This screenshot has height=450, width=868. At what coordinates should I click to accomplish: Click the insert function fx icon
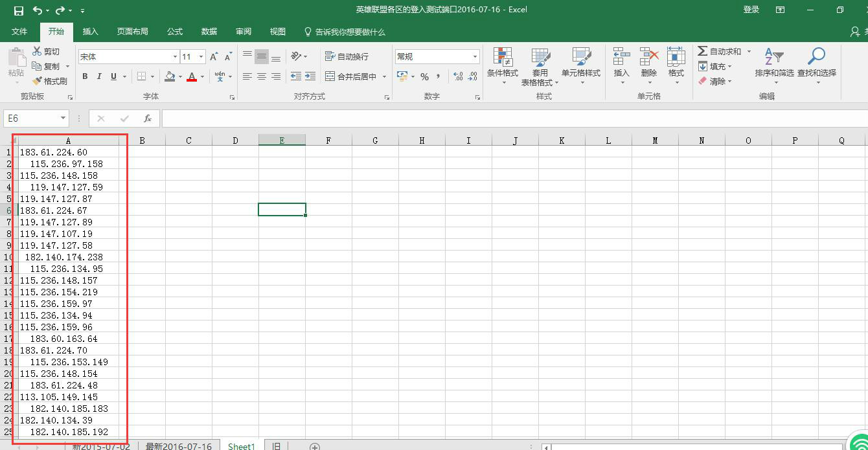point(148,118)
